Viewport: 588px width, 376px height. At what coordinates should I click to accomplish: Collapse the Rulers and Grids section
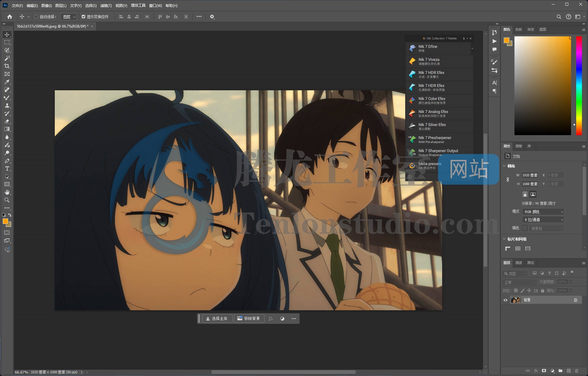pyautogui.click(x=504, y=239)
